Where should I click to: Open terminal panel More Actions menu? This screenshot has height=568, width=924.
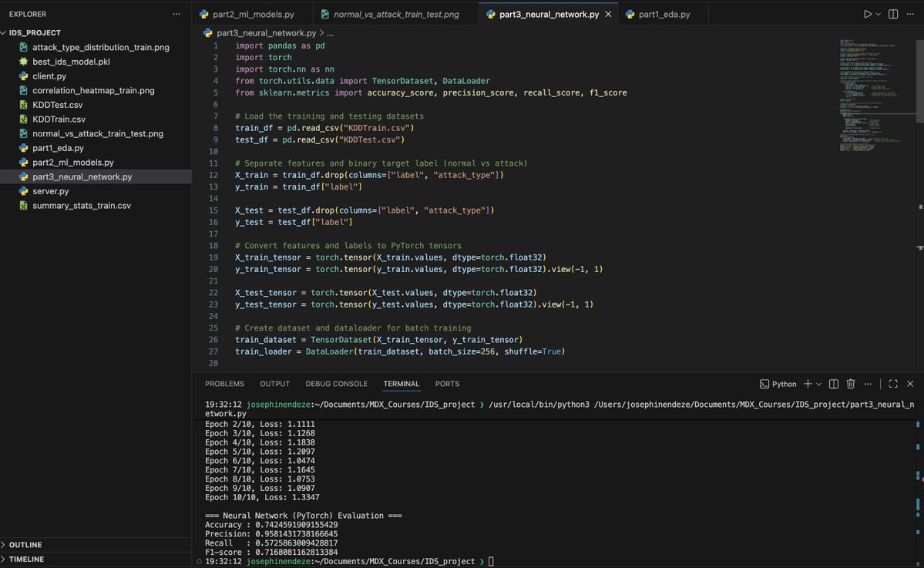868,384
